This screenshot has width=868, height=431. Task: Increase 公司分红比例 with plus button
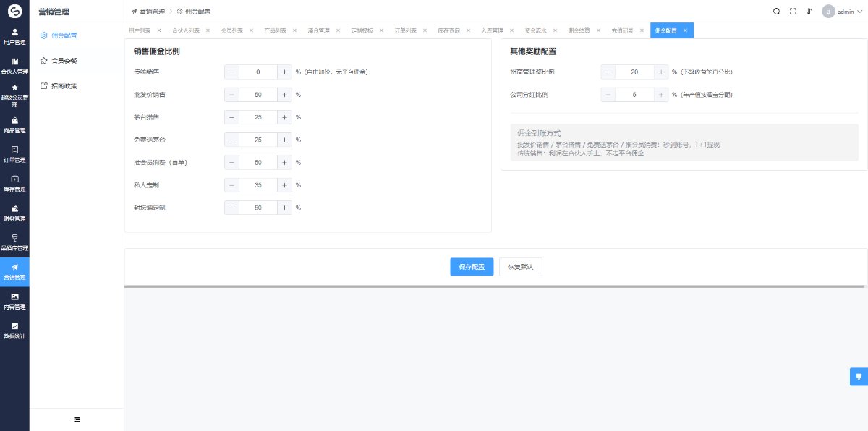(661, 95)
